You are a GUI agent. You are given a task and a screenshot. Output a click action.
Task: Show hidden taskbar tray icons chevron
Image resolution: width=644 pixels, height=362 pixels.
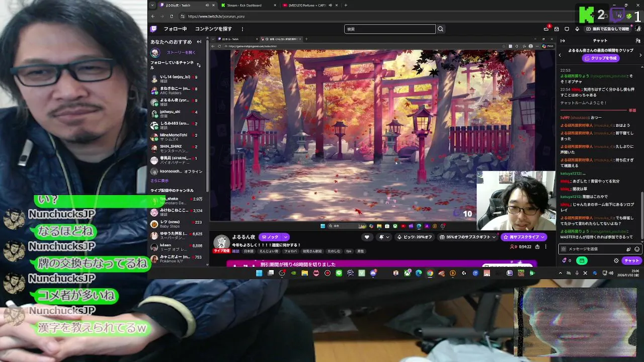560,273
